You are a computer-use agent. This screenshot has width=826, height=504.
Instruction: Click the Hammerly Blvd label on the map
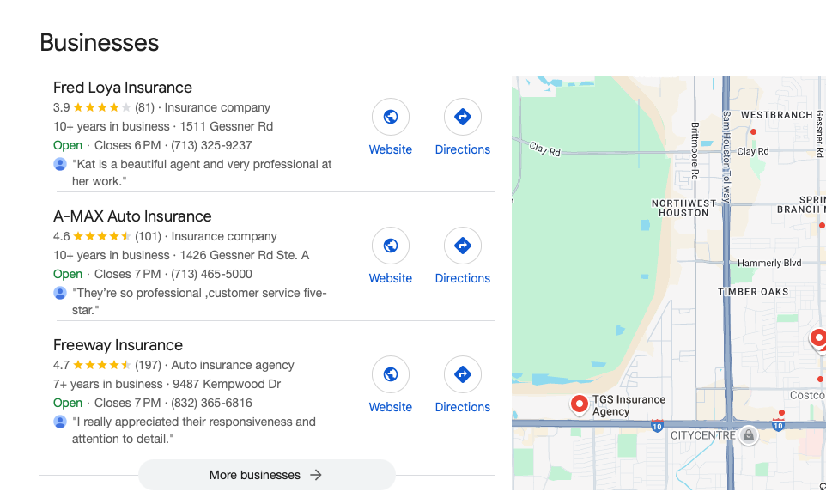click(x=769, y=263)
